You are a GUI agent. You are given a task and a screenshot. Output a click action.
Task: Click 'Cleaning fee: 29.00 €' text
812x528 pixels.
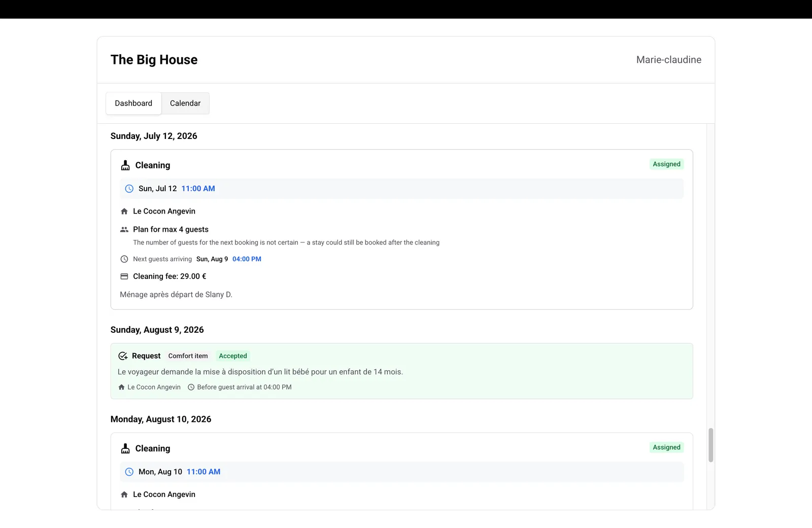click(x=170, y=276)
